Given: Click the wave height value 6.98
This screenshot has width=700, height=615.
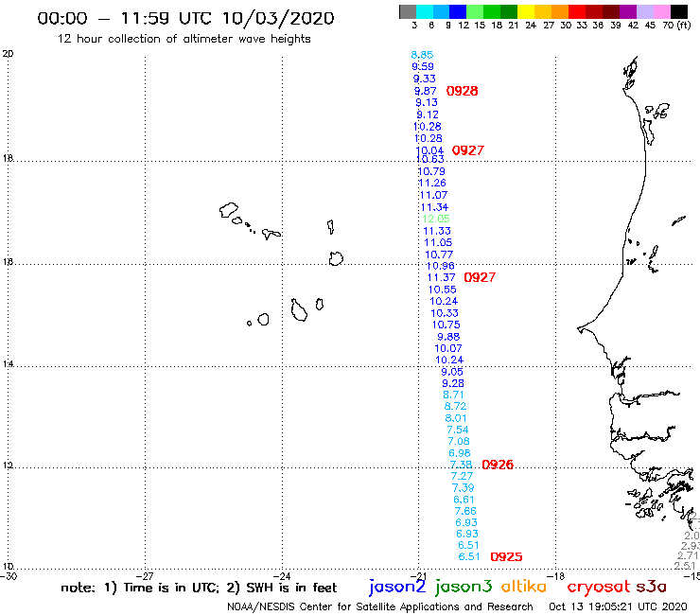Looking at the screenshot, I should [460, 453].
